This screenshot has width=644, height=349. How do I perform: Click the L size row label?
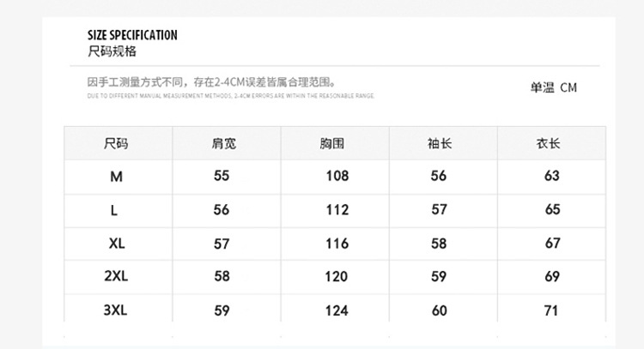(x=114, y=209)
